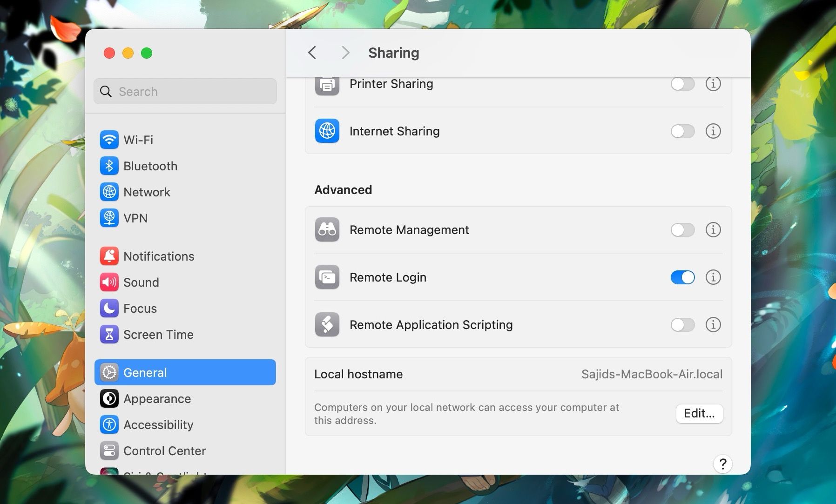Screen dimensions: 836x504
Task: Turn on Remote Application Scripting
Action: tap(682, 325)
